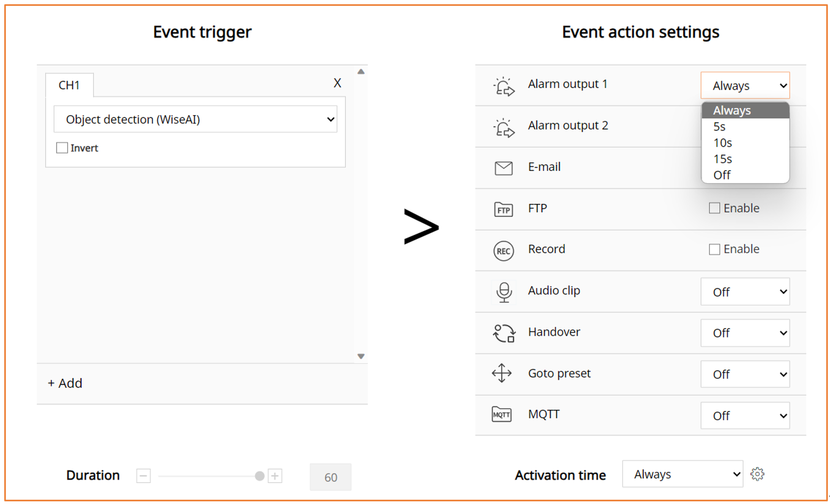Click the Goto preset arrows icon
The width and height of the screenshot is (830, 504).
point(501,374)
